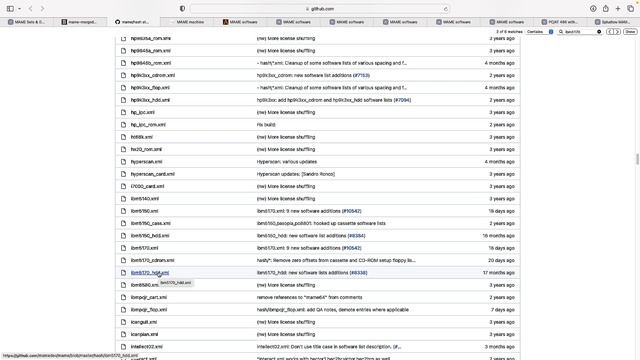This screenshot has height=360, width=640.
Task: Open pull request #7153 link
Action: [x=361, y=76]
